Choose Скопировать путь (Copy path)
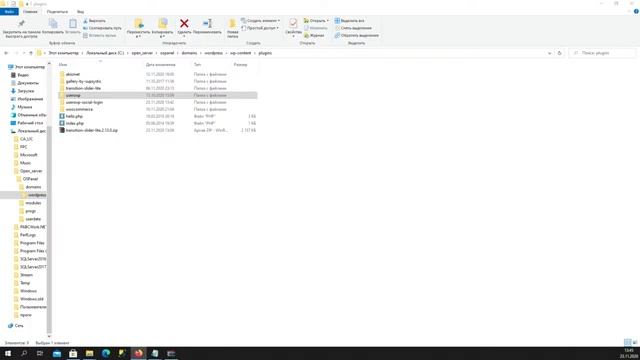This screenshot has height=360, width=640. click(x=102, y=28)
